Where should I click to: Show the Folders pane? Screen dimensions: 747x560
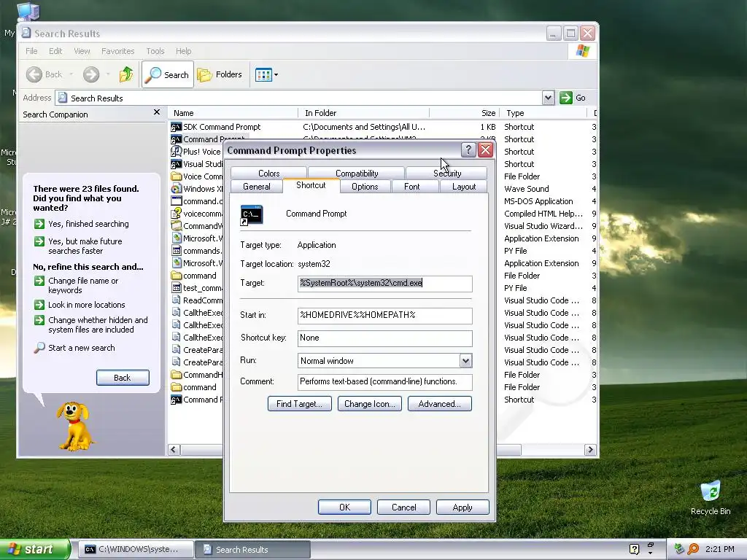(x=220, y=74)
